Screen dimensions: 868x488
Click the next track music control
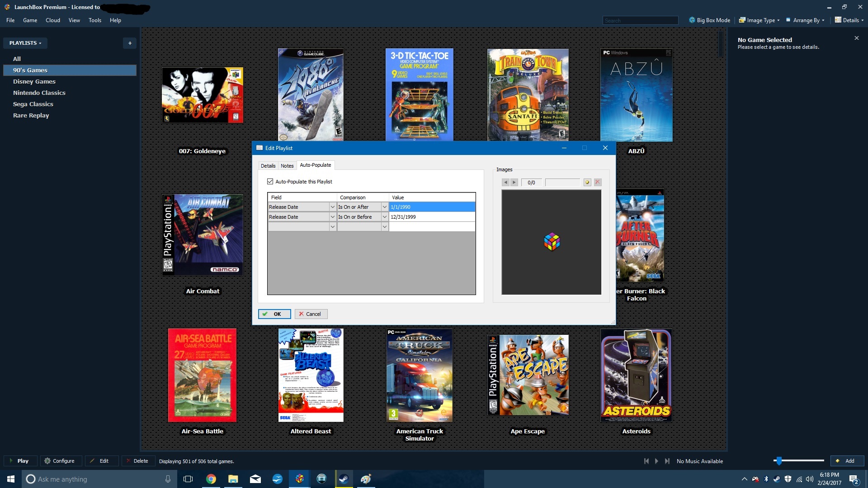[667, 461]
